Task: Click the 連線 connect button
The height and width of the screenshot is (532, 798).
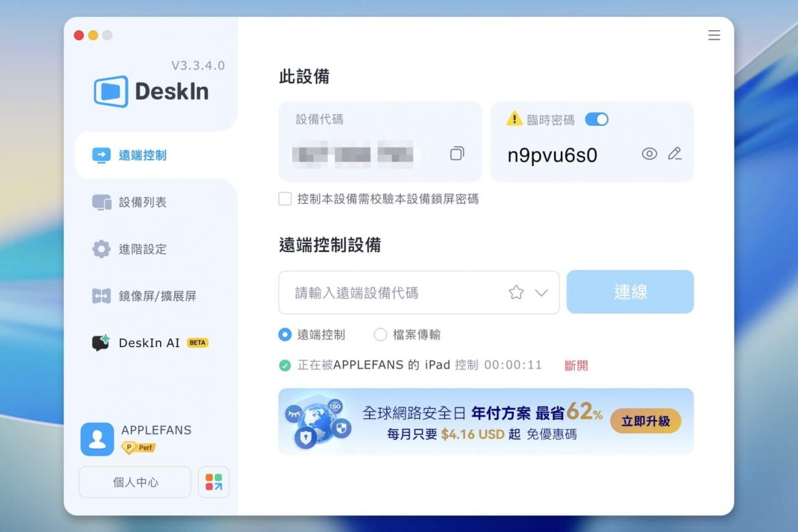Action: [x=630, y=292]
